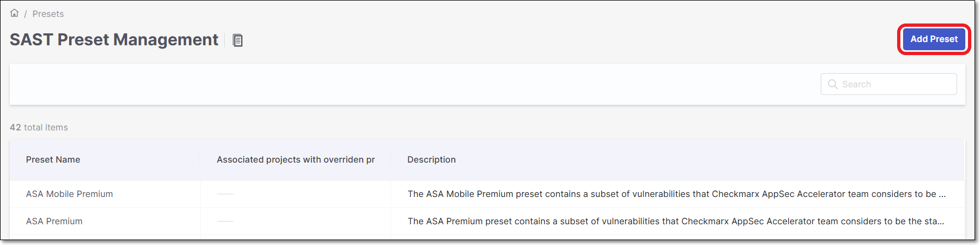The width and height of the screenshot is (980, 245).
Task: Click the 42 total items label
Action: tap(39, 127)
